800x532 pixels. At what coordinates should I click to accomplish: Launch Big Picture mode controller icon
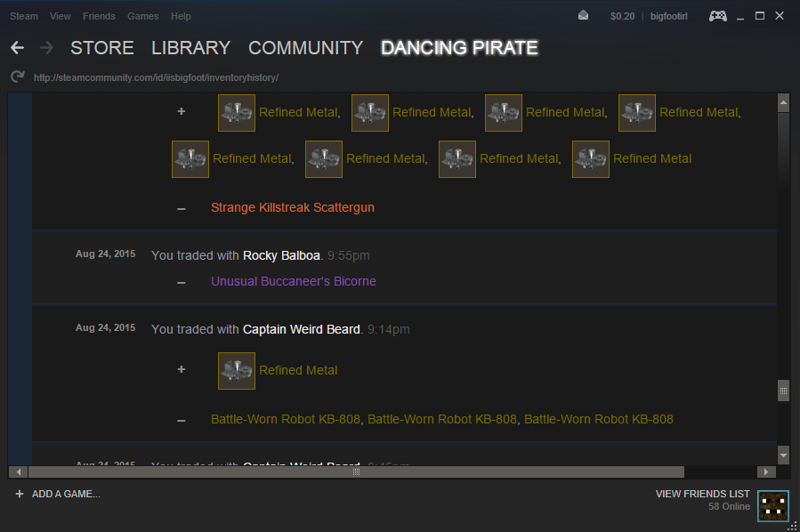pos(717,16)
